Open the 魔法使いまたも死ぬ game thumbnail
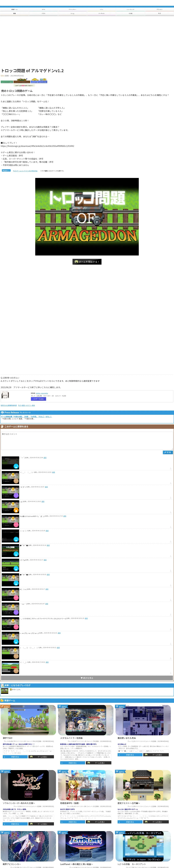The height and width of the screenshot is (868, 174). (x=143, y=720)
